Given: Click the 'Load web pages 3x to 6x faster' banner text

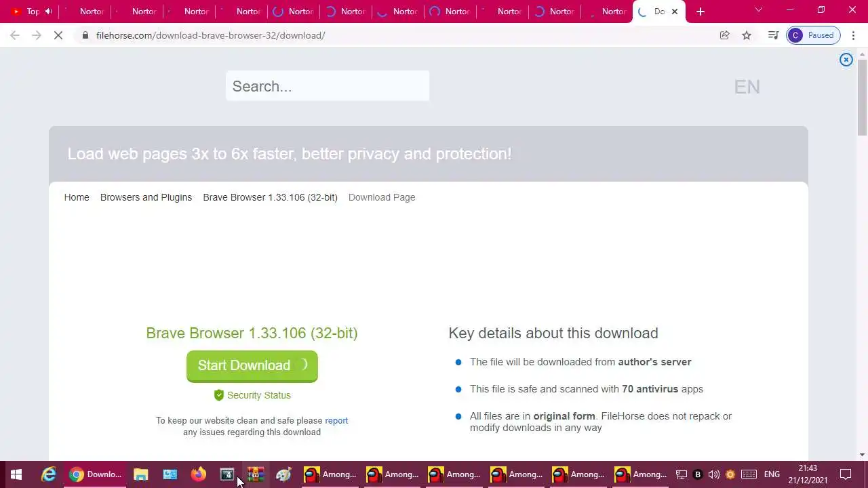Looking at the screenshot, I should [x=290, y=154].
